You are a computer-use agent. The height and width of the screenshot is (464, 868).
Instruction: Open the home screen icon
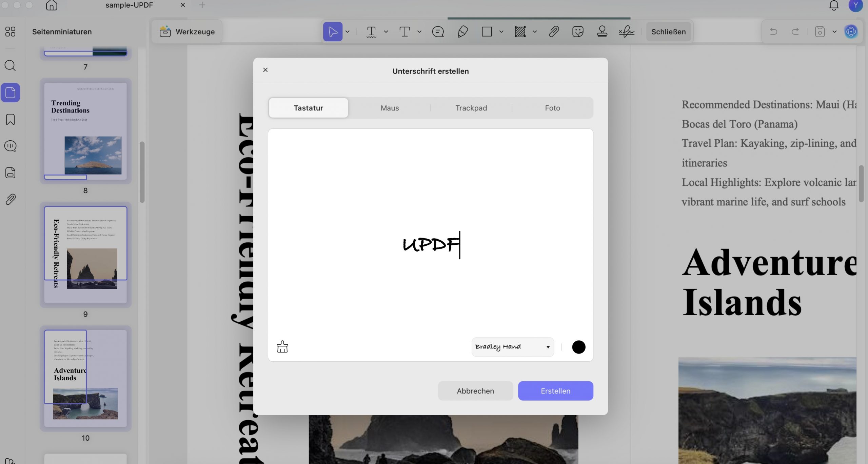pyautogui.click(x=52, y=5)
